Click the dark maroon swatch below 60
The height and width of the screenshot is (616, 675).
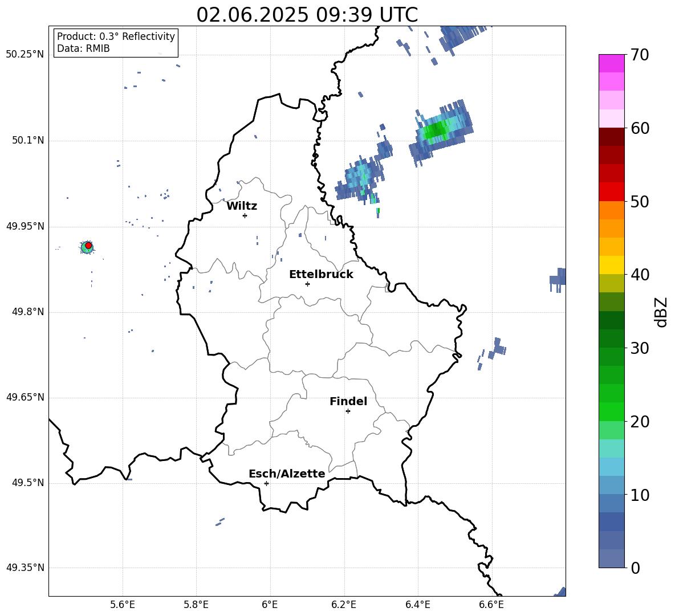pos(611,137)
